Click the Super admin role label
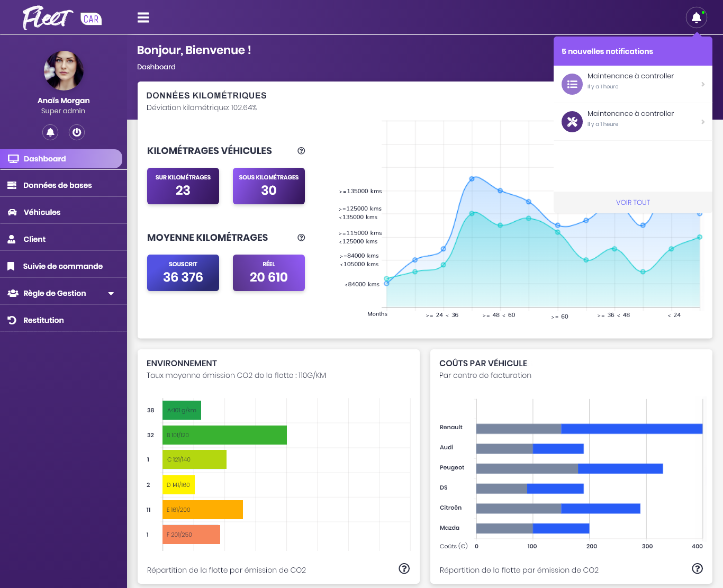 point(63,111)
